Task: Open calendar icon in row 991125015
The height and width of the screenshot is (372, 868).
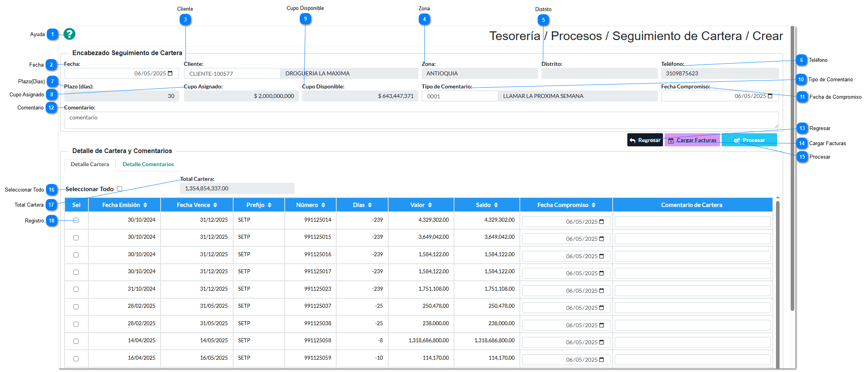Action: [602, 239]
